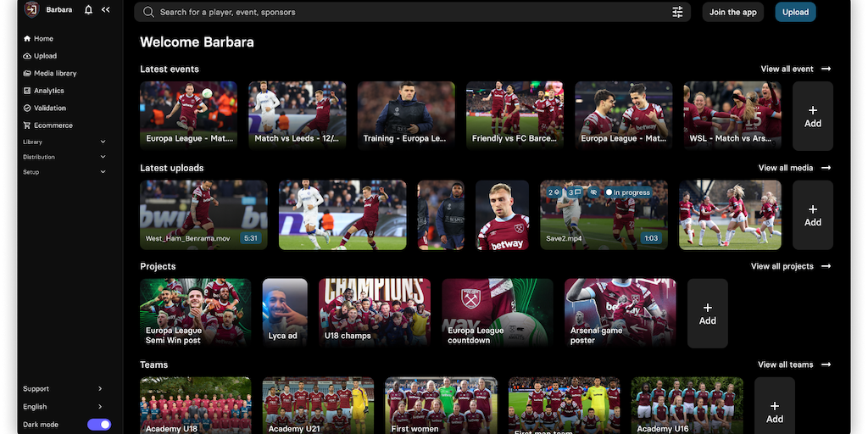Add a new project with Add tile
Screen dimensions: 868x434
tap(708, 314)
